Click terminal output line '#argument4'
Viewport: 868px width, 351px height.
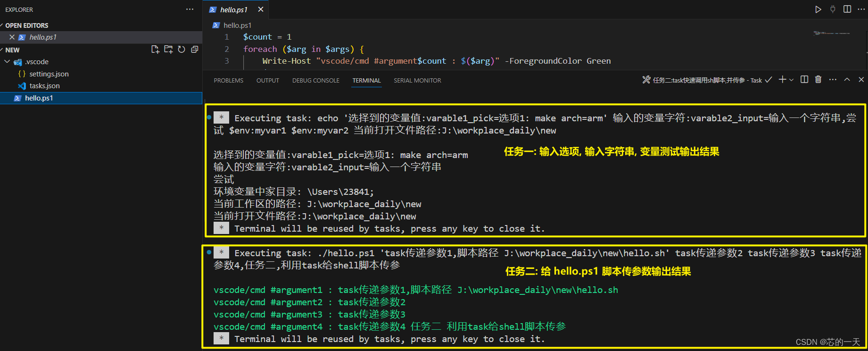389,327
